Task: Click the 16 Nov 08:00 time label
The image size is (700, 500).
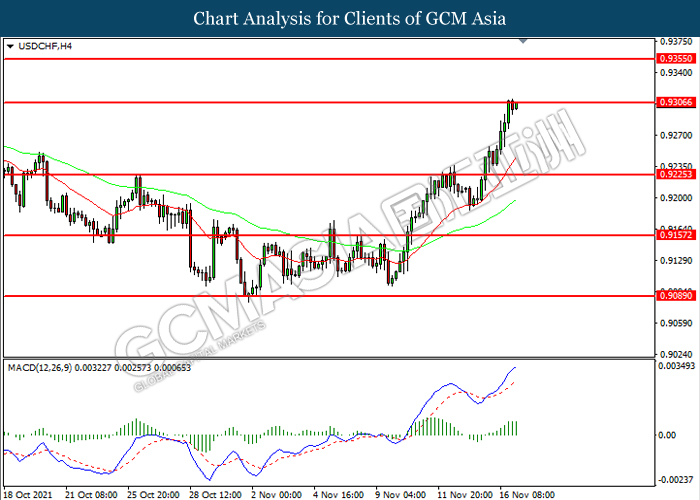Action: [x=527, y=495]
